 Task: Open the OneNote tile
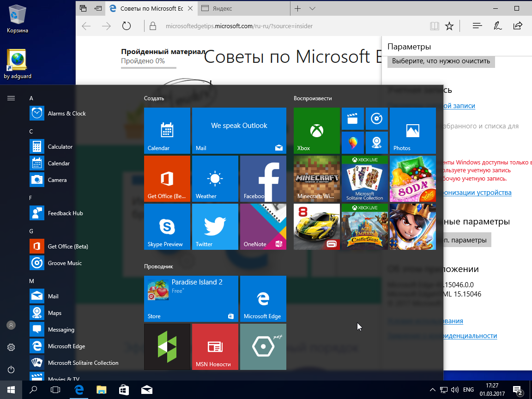point(263,227)
